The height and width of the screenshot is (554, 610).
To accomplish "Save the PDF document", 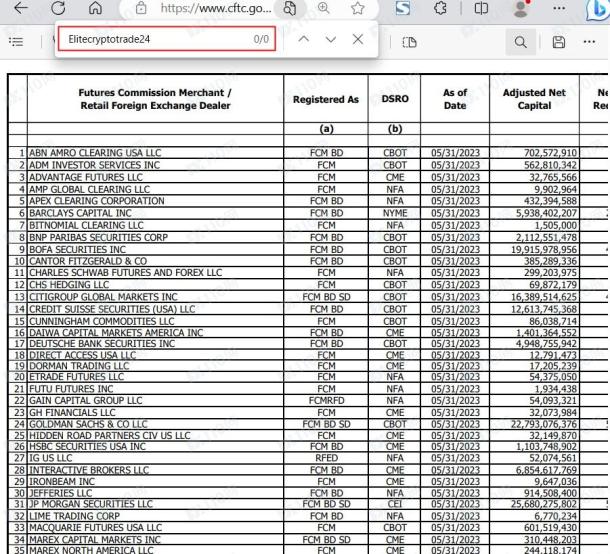I will point(559,42).
